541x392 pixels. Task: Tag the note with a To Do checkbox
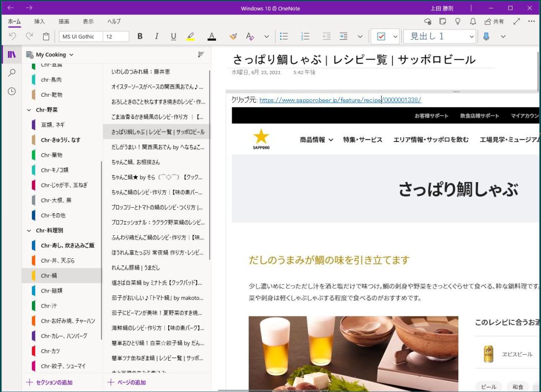click(381, 36)
